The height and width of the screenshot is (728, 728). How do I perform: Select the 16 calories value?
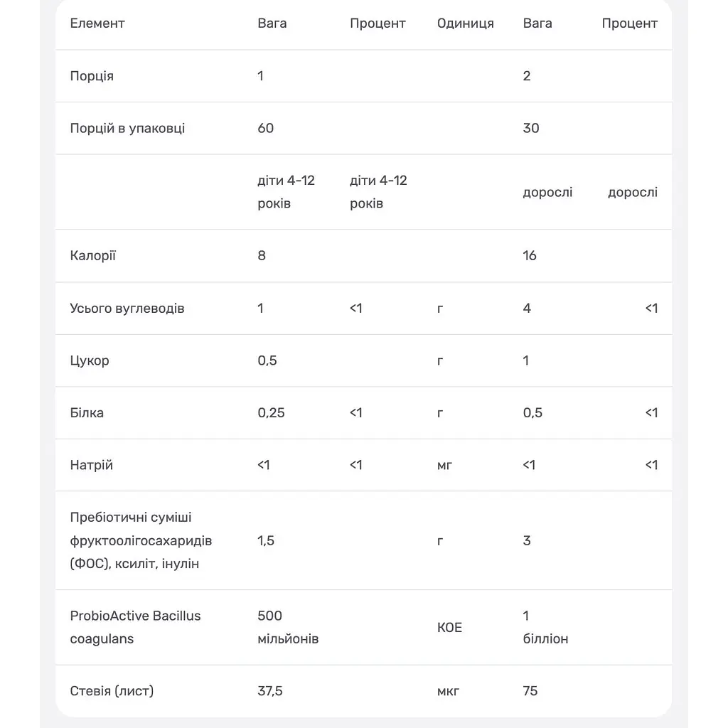click(529, 255)
